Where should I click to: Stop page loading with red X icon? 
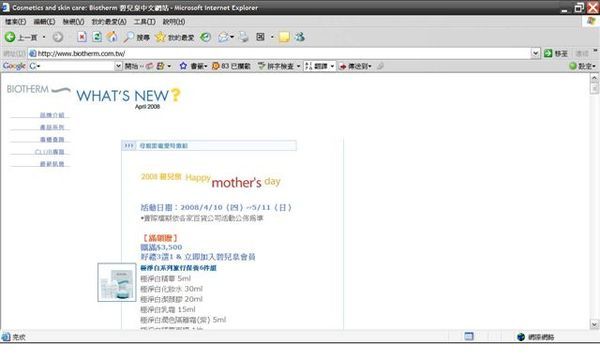coord(82,37)
